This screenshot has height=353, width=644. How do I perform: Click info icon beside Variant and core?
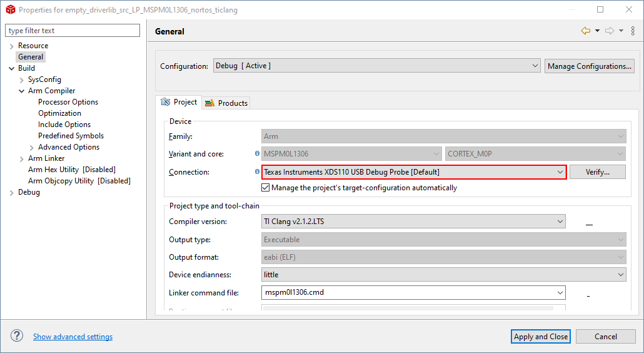pyautogui.click(x=257, y=153)
